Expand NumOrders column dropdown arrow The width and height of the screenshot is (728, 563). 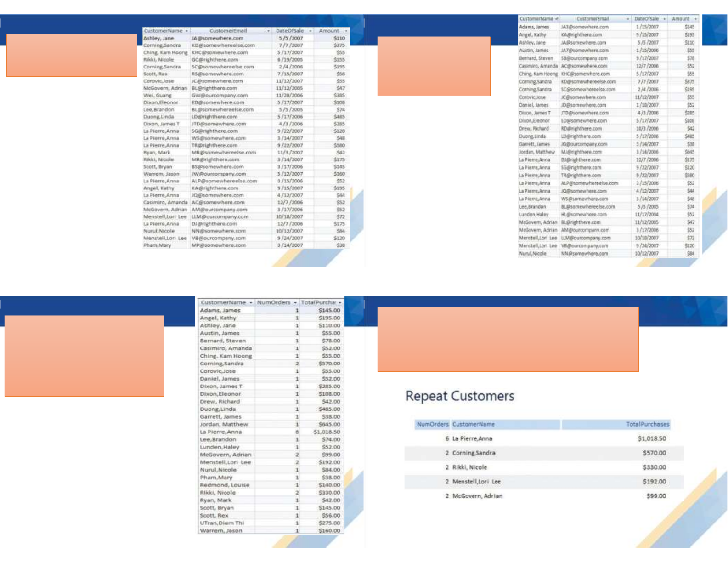(295, 303)
